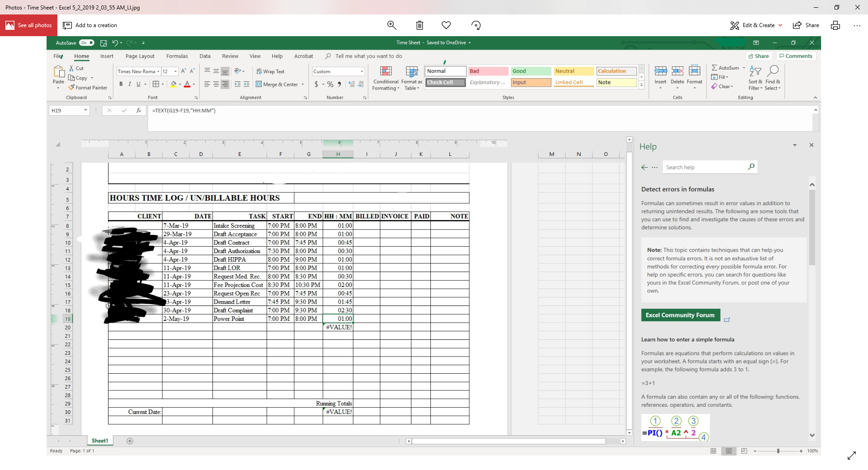This screenshot has height=470, width=868.
Task: Open the Excel Community Forum link
Action: [680, 315]
